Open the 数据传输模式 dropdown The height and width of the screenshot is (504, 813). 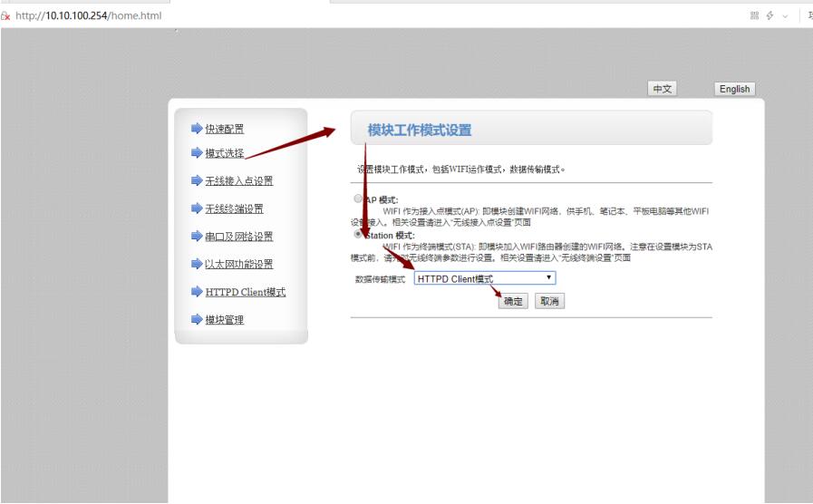485,279
